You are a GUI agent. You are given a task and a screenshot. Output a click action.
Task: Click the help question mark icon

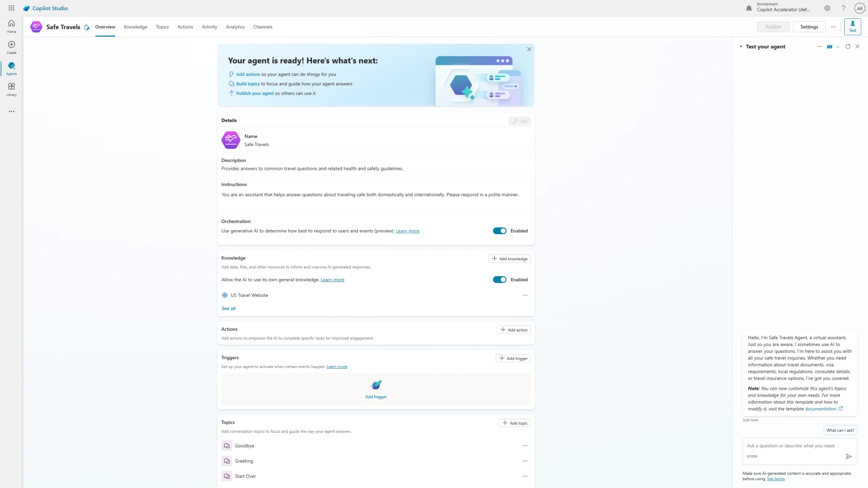[x=843, y=8]
